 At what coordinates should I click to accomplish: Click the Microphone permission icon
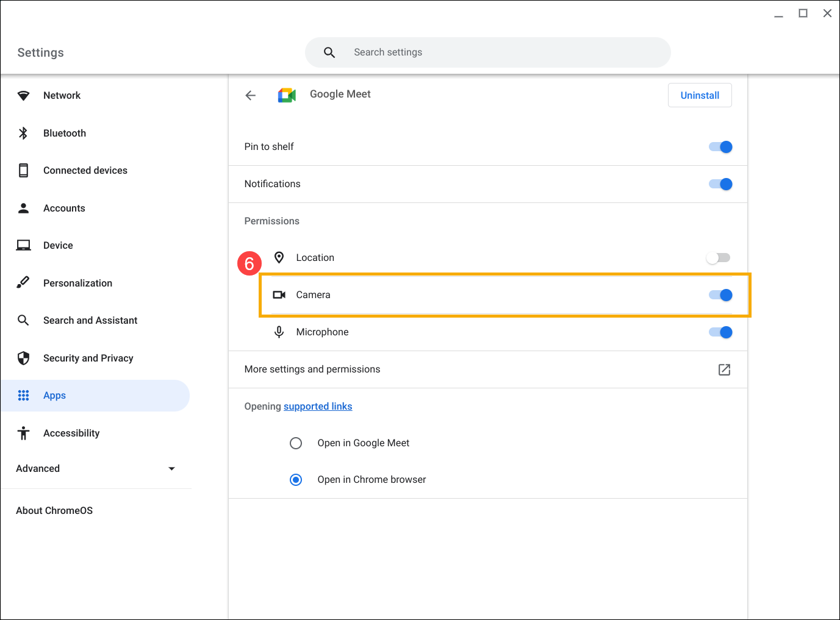pos(279,332)
